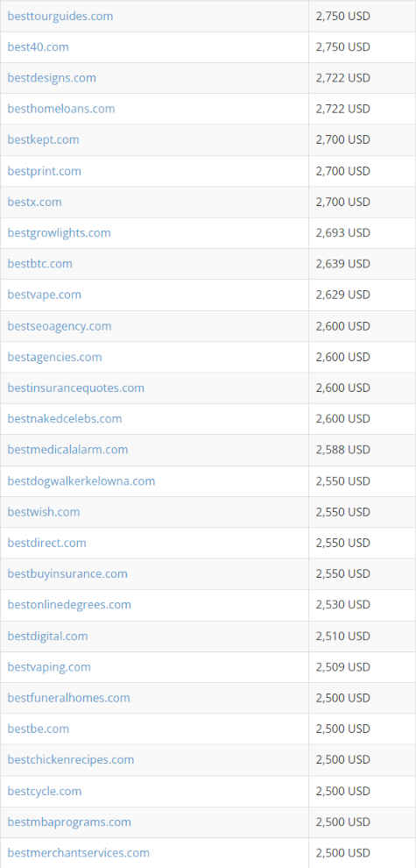Select the bestwish.com link
416x868 pixels.
(x=44, y=512)
